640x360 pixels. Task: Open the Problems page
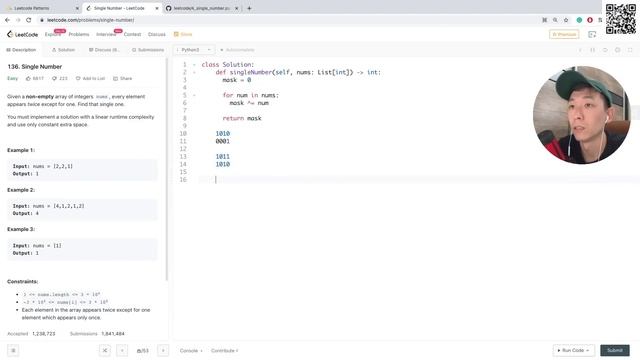click(x=79, y=34)
